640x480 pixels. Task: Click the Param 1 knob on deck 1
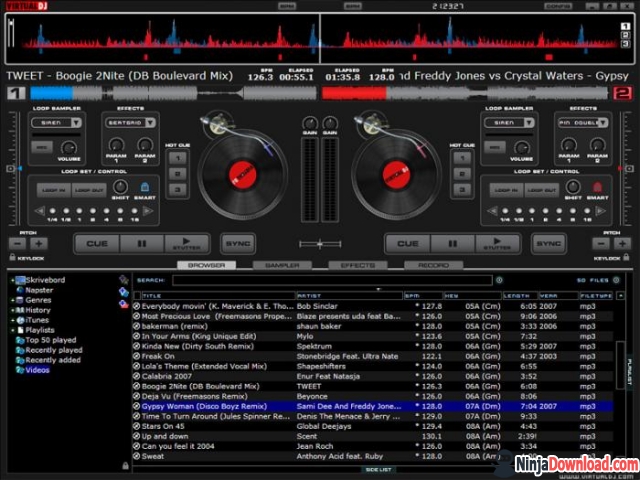[x=116, y=145]
